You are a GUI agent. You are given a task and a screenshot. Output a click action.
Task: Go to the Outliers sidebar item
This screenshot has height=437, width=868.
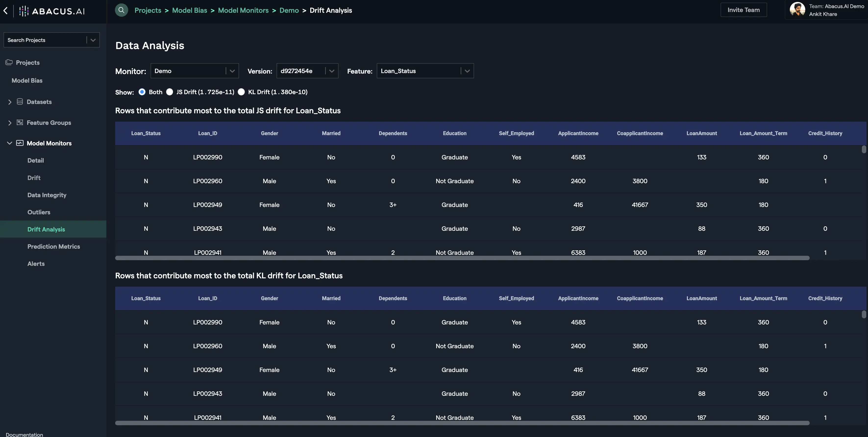[39, 212]
